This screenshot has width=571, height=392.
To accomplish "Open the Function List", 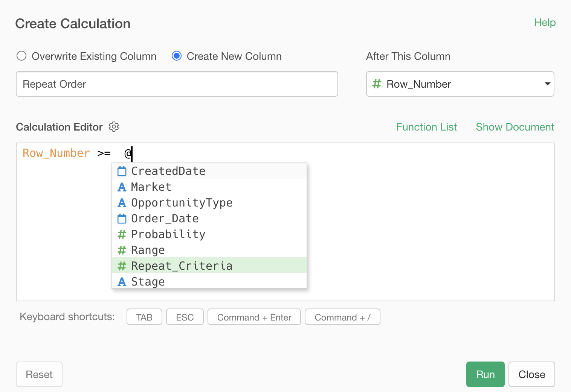I will point(426,127).
